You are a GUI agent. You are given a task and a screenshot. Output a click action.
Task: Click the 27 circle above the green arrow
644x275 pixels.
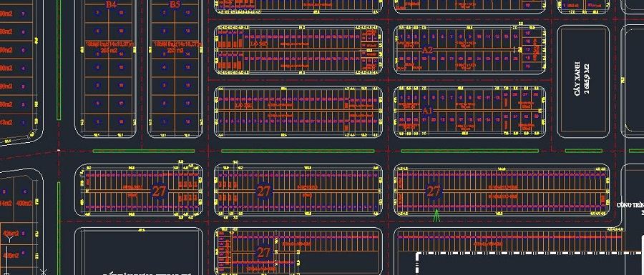click(434, 191)
